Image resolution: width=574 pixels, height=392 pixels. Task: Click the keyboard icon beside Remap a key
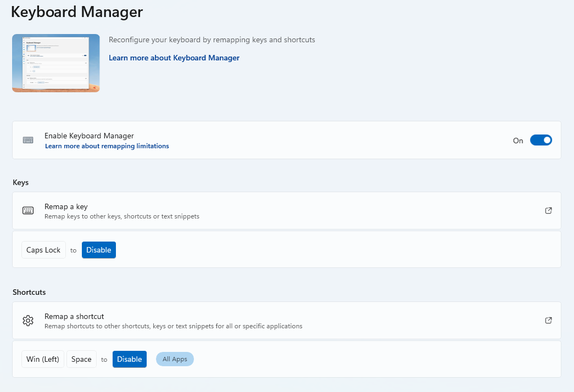[28, 210]
